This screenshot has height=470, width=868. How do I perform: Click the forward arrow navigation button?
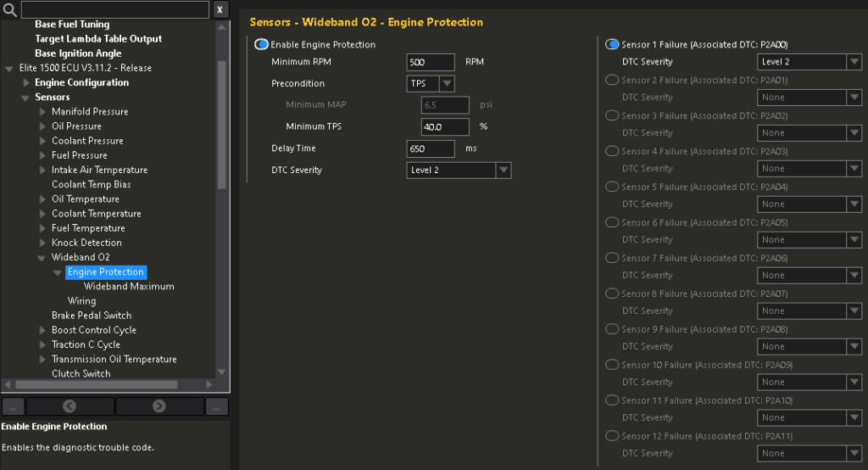click(159, 406)
